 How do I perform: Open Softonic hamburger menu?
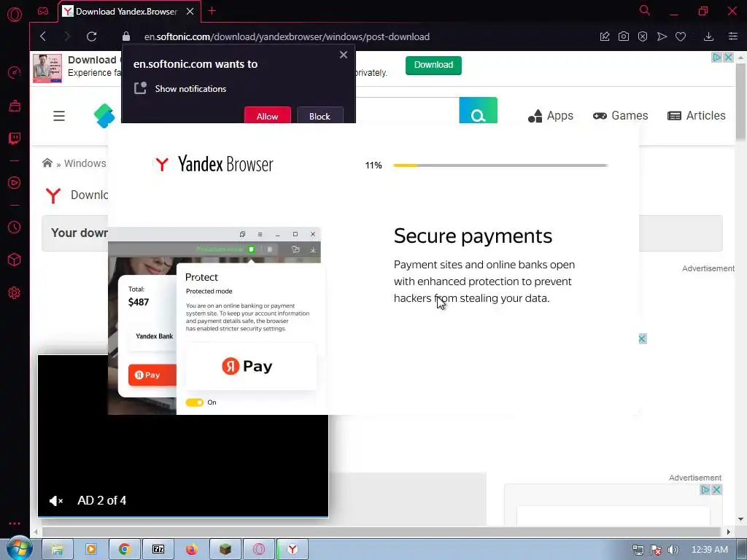(59, 116)
